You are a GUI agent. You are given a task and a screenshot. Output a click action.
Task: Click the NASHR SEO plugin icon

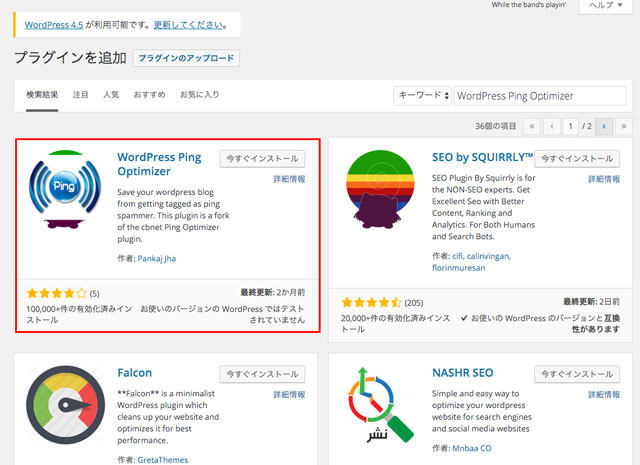click(x=380, y=405)
